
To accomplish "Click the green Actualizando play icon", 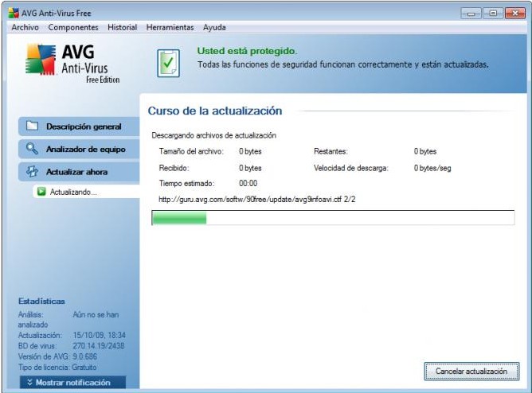I will tap(41, 192).
